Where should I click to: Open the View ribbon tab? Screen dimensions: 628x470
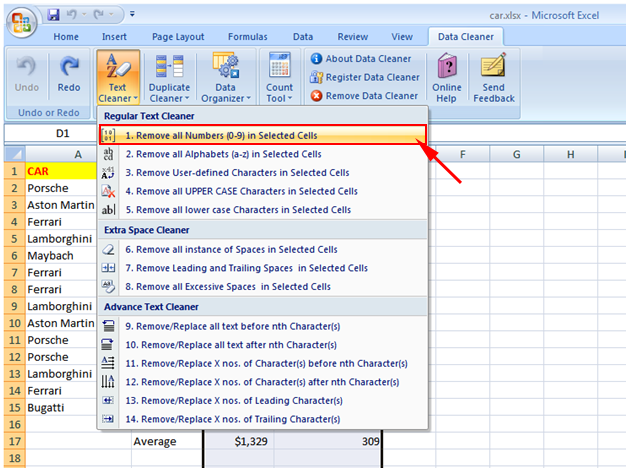coord(402,37)
